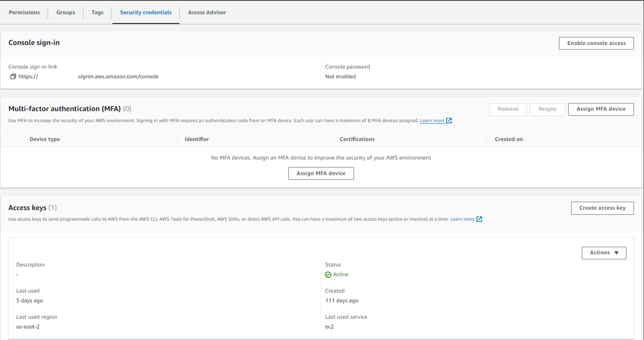This screenshot has width=644, height=340.
Task: Open the Access Advisor tab
Action: pyautogui.click(x=207, y=12)
